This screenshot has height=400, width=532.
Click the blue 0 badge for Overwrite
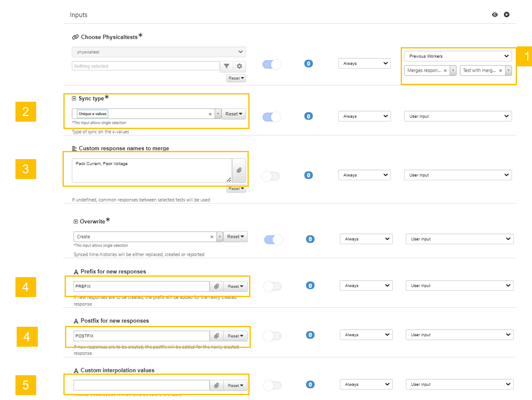point(310,239)
